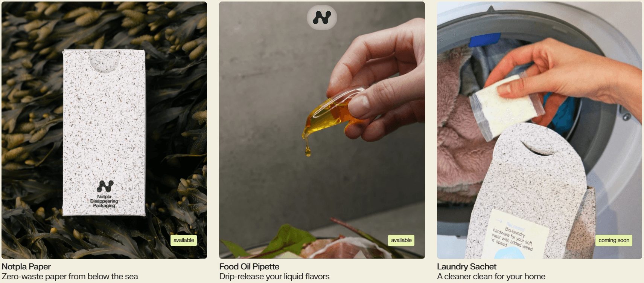Open the Notpla Paper product image
This screenshot has height=283, width=644.
(x=104, y=130)
